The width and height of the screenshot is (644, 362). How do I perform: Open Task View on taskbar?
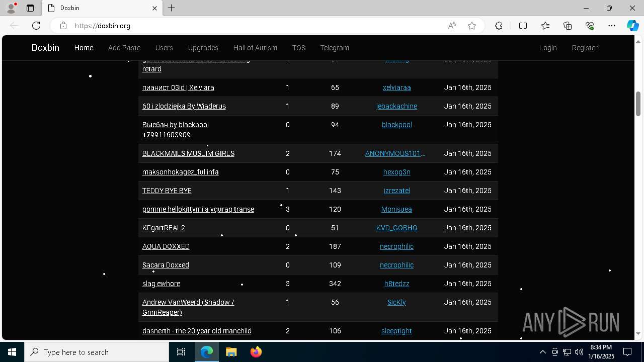click(x=181, y=352)
